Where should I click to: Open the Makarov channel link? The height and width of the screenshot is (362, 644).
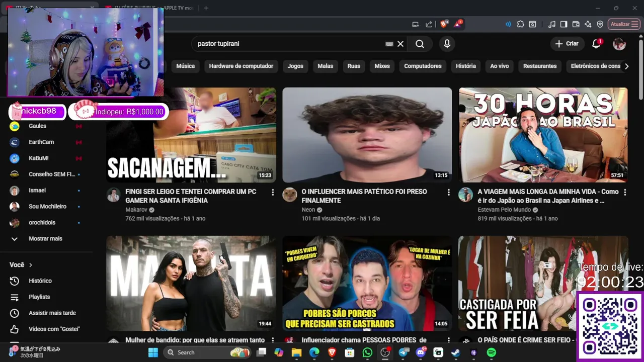136,210
